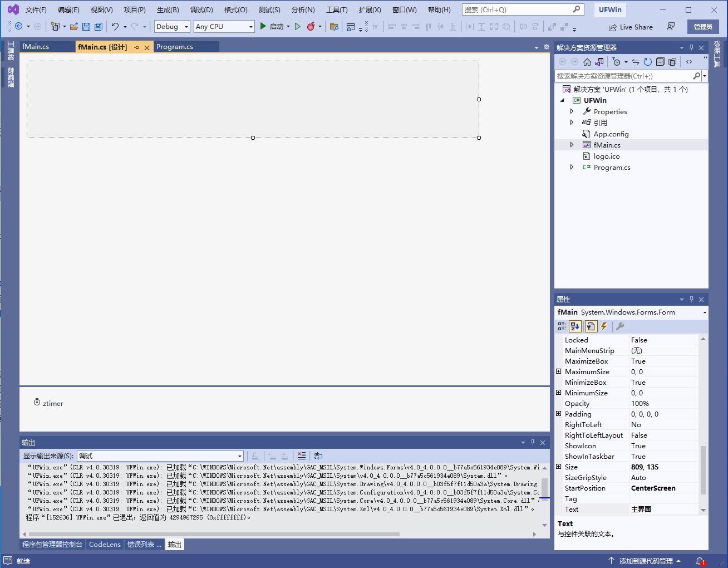
Task: Click the View Code icon in Solution Explorer
Action: click(x=689, y=62)
